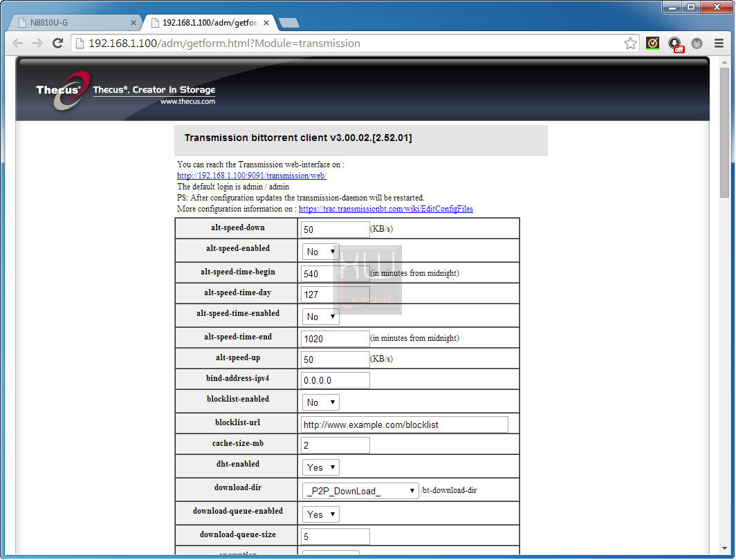
Task: Click the 'alt-speed-time-day' row label
Action: point(237,292)
